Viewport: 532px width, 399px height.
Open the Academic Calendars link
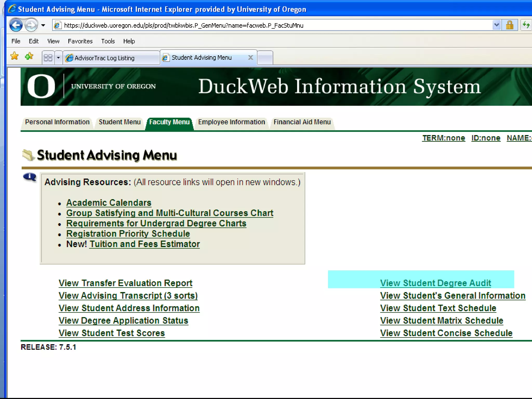109,203
